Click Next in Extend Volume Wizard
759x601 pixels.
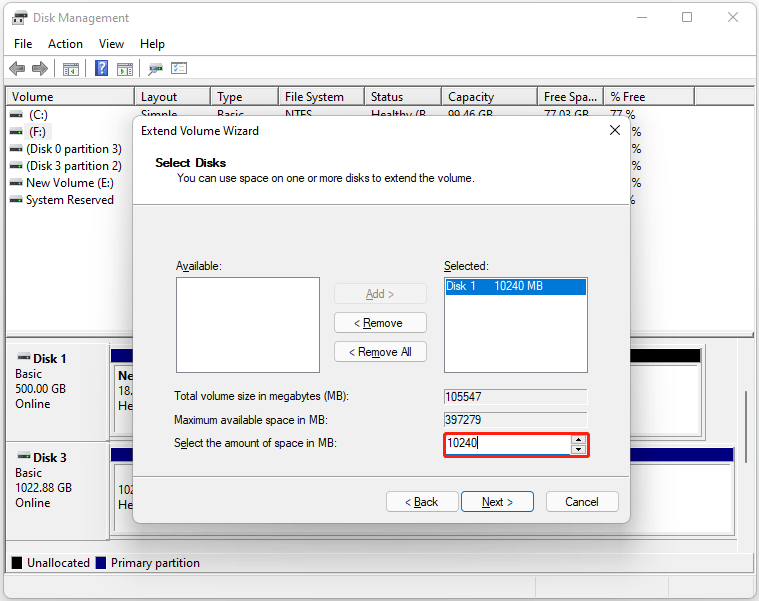(x=497, y=502)
